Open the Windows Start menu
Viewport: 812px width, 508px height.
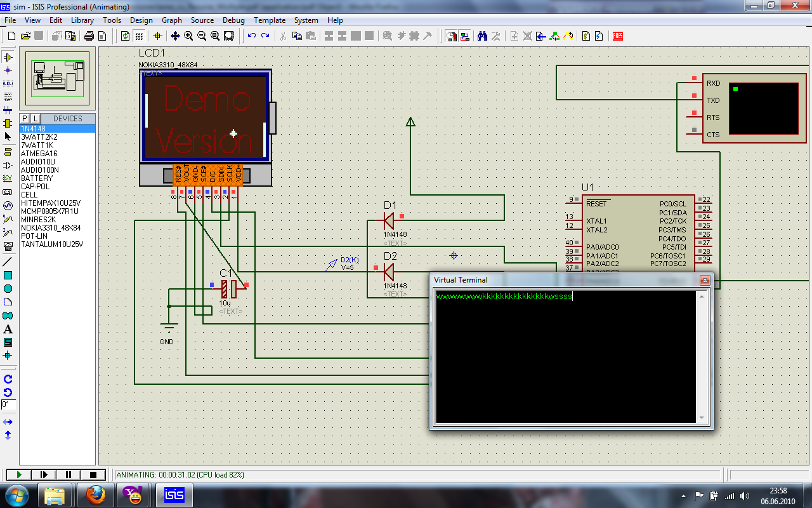click(x=16, y=494)
